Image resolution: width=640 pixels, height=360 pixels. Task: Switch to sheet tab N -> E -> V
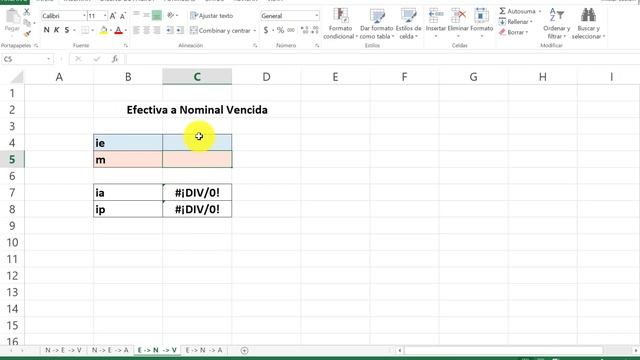pyautogui.click(x=63, y=350)
